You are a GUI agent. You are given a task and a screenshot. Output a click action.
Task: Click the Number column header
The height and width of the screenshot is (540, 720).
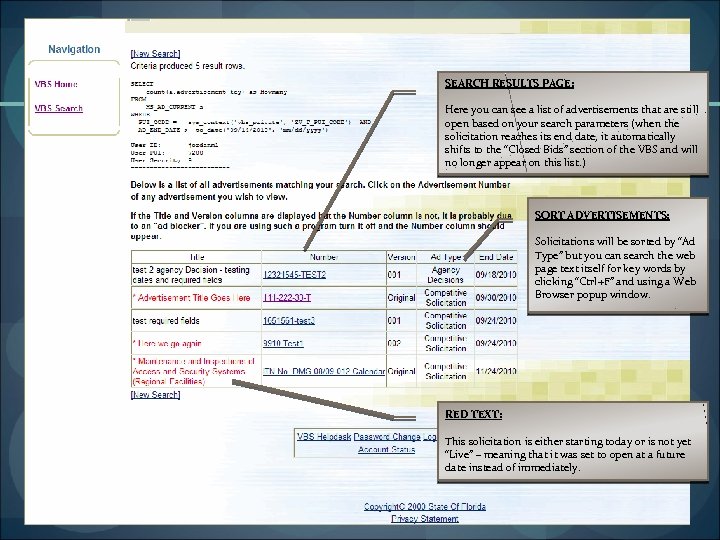coord(324,257)
